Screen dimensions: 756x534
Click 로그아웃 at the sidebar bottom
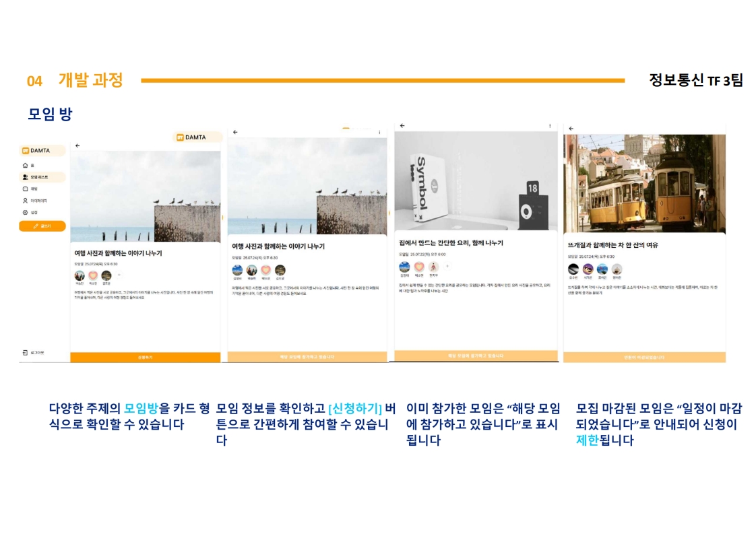click(33, 353)
